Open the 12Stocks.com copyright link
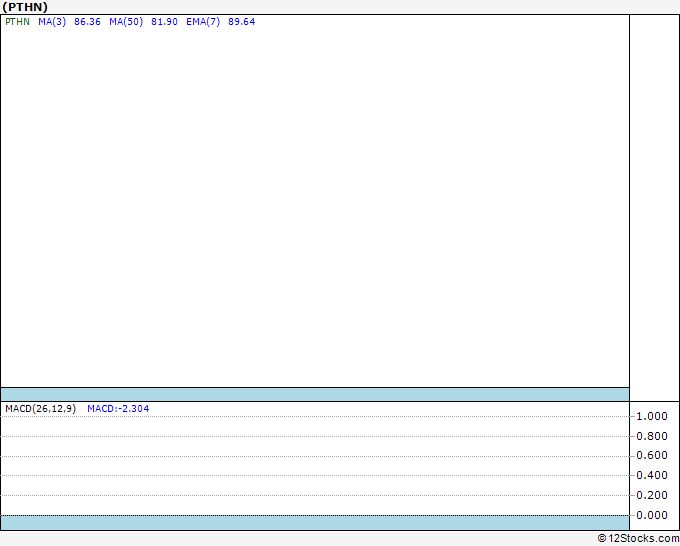Viewport: 680px width, 546px height. [638, 539]
